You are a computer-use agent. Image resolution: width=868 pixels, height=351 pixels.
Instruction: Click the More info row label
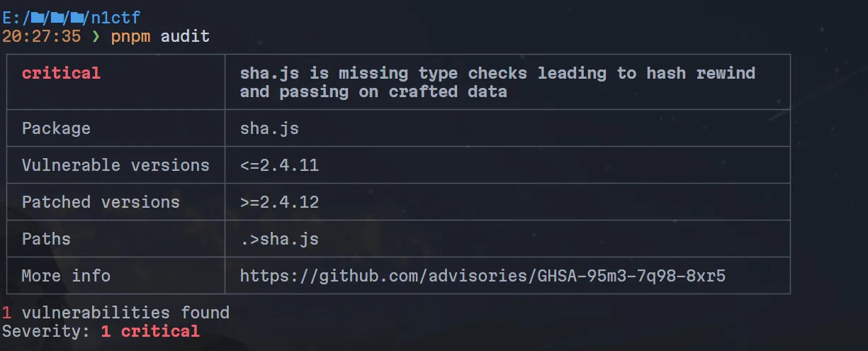[66, 275]
